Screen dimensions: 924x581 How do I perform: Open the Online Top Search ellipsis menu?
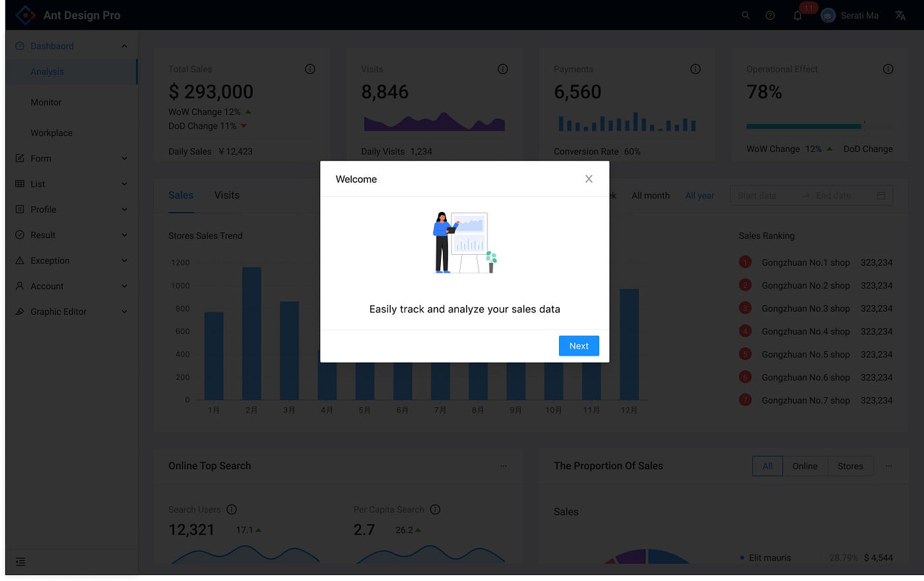504,465
